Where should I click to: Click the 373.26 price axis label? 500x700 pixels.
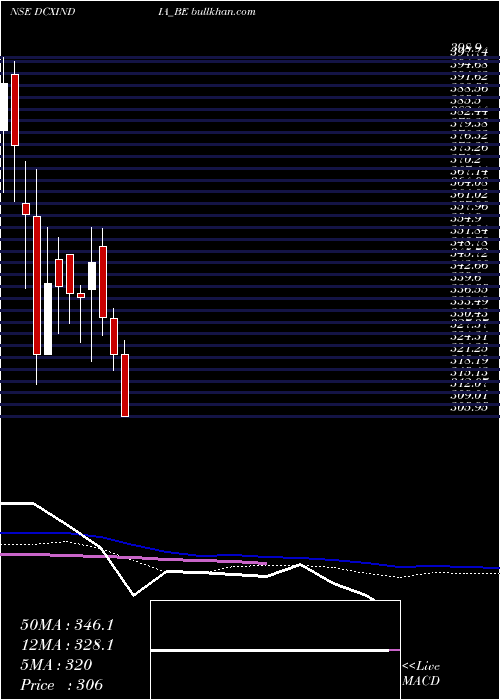tap(468, 148)
